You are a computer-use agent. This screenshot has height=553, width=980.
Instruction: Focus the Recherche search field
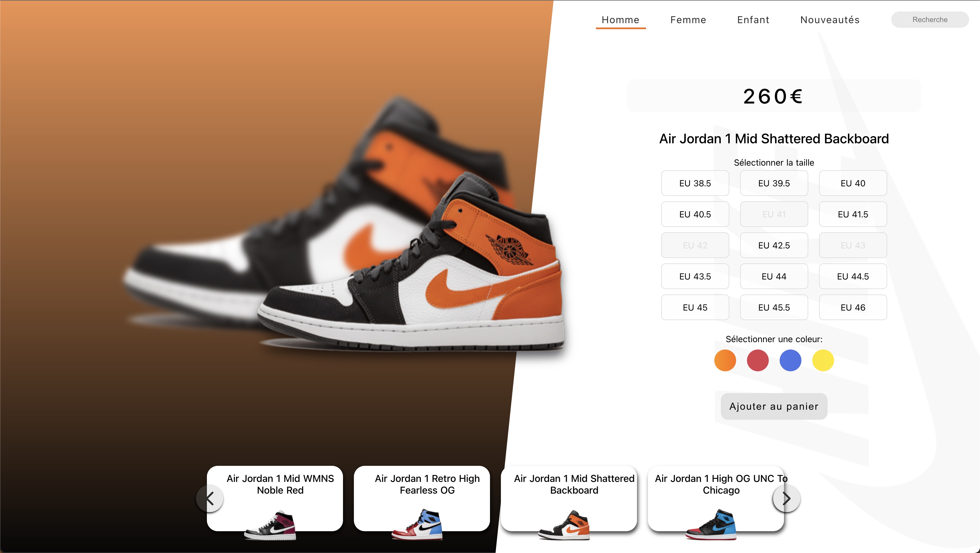pyautogui.click(x=930, y=19)
